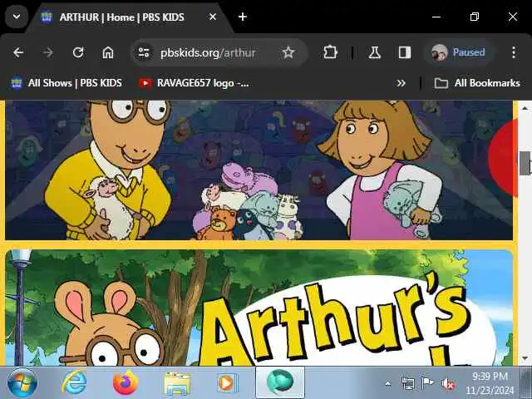The height and width of the screenshot is (399, 532).
Task: Open Chrome three-dot menu
Action: pyautogui.click(x=514, y=52)
